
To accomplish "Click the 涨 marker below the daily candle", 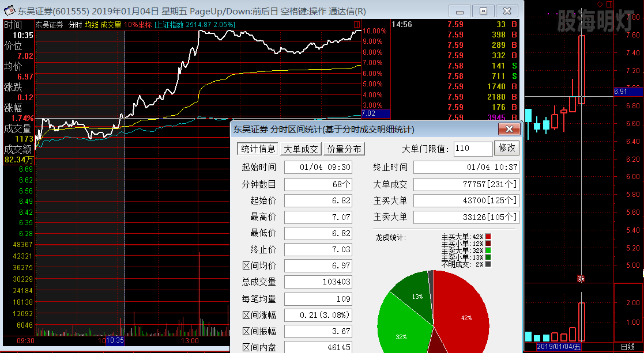I will 581,279.
